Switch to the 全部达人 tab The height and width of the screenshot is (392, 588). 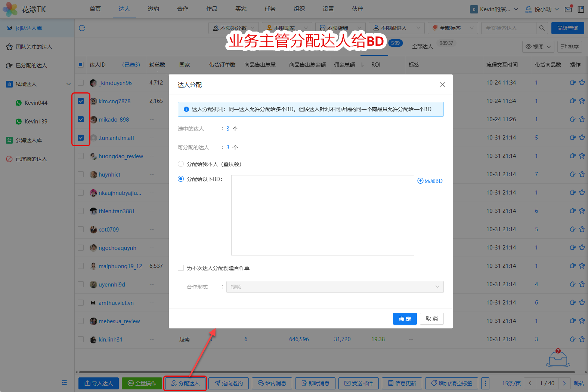pos(423,46)
